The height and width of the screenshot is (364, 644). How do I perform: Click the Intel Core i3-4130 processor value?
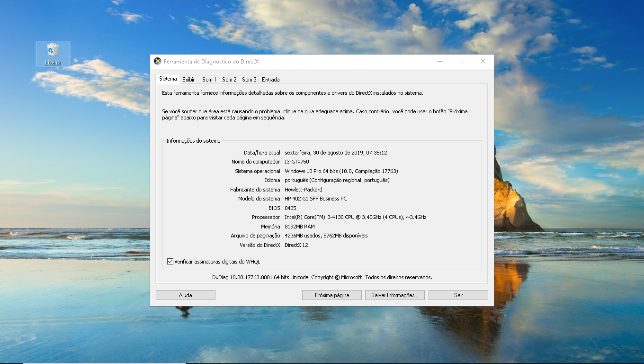pyautogui.click(x=356, y=217)
